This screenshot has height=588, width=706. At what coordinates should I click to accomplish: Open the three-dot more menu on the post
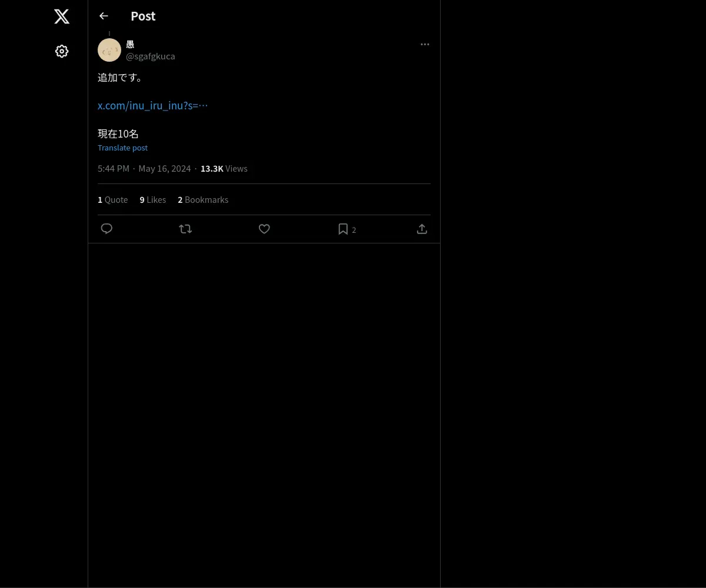point(425,44)
